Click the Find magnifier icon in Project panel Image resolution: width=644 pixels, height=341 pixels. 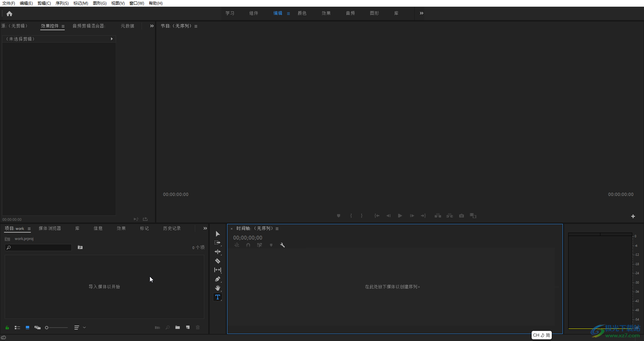167,328
